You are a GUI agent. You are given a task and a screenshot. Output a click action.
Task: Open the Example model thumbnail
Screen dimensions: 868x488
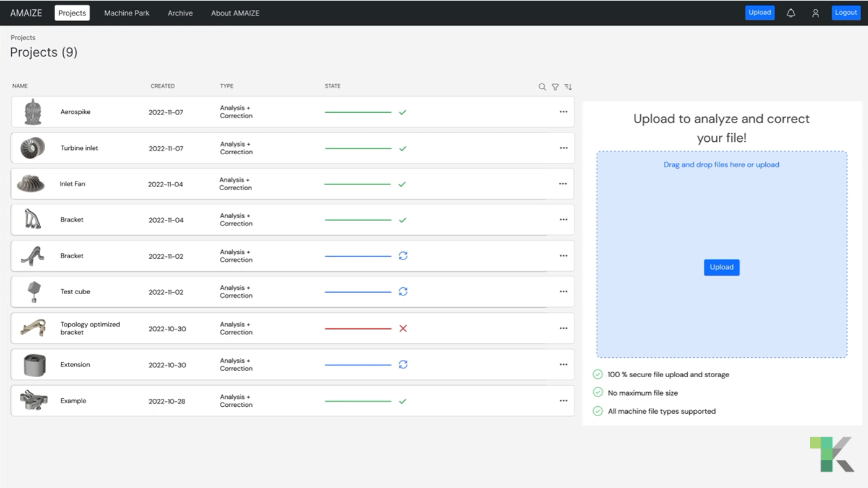pyautogui.click(x=33, y=401)
